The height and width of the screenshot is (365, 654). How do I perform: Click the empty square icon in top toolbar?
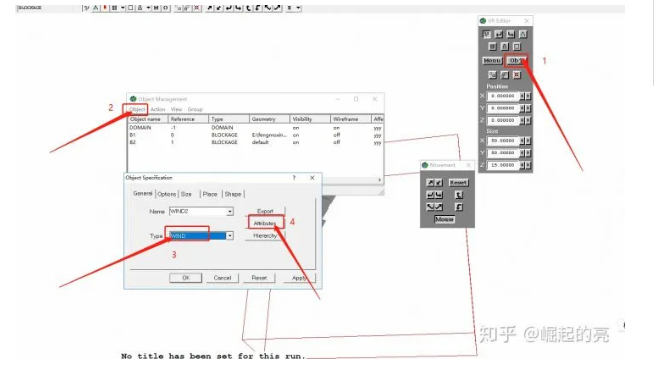(131, 8)
